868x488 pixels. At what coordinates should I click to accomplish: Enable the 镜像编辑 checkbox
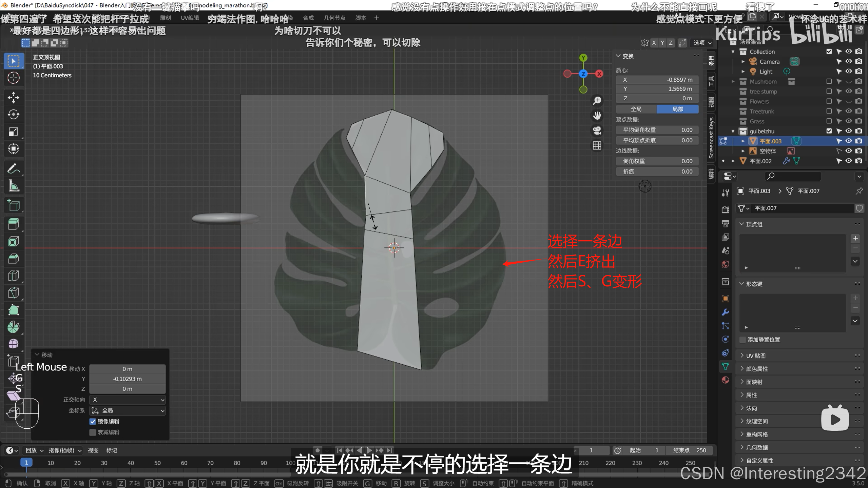click(x=93, y=421)
